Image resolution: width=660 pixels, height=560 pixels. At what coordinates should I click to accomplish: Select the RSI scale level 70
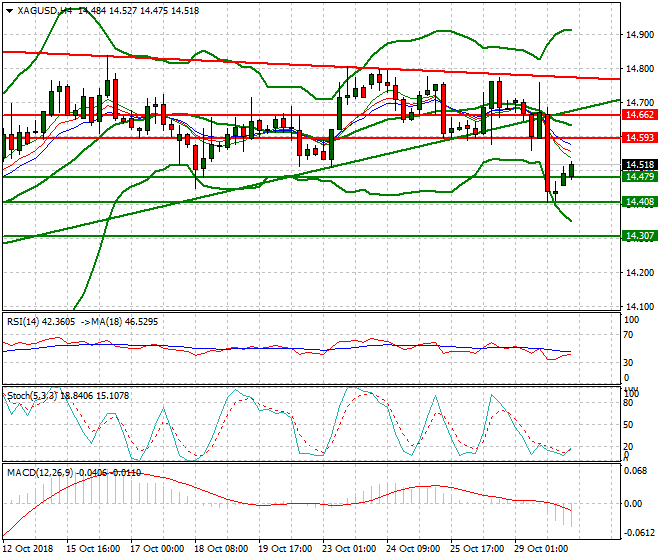point(628,335)
